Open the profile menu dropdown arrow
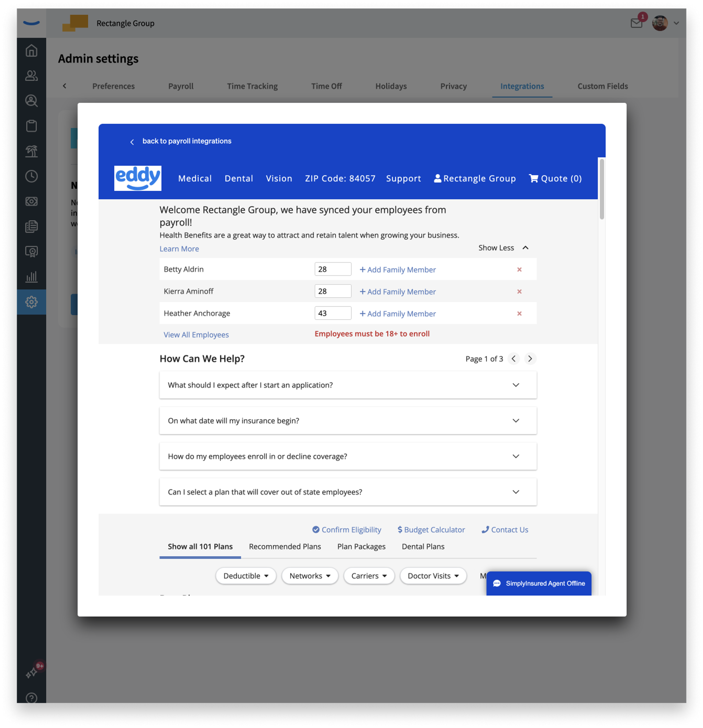The height and width of the screenshot is (728, 703). tap(676, 23)
